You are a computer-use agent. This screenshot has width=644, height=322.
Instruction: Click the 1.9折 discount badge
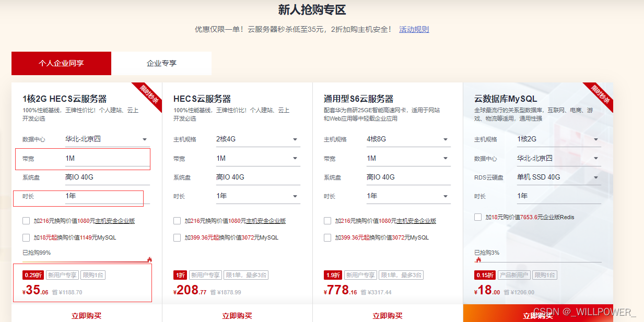click(332, 275)
